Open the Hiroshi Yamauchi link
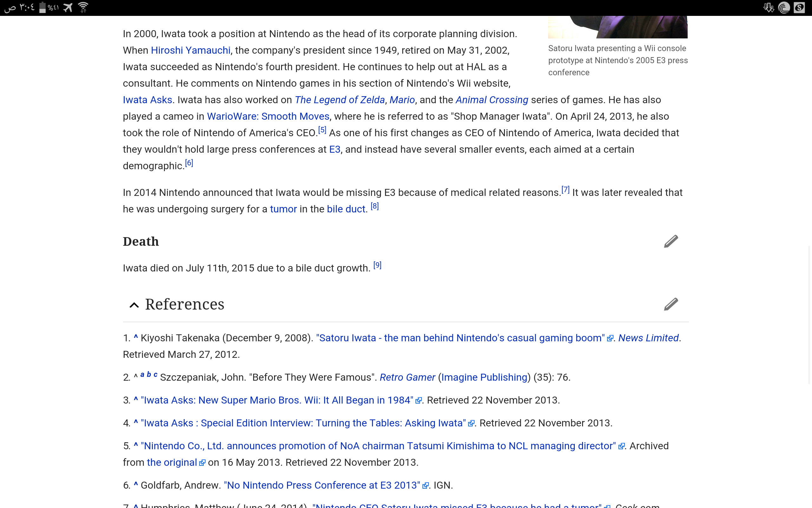This screenshot has height=508, width=812. coord(191,50)
